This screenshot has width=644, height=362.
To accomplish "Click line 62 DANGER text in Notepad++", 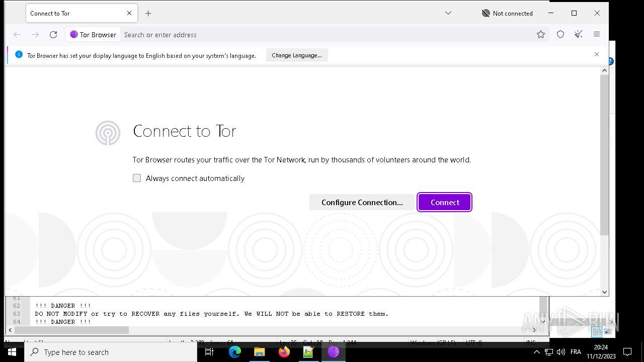I will tap(63, 306).
